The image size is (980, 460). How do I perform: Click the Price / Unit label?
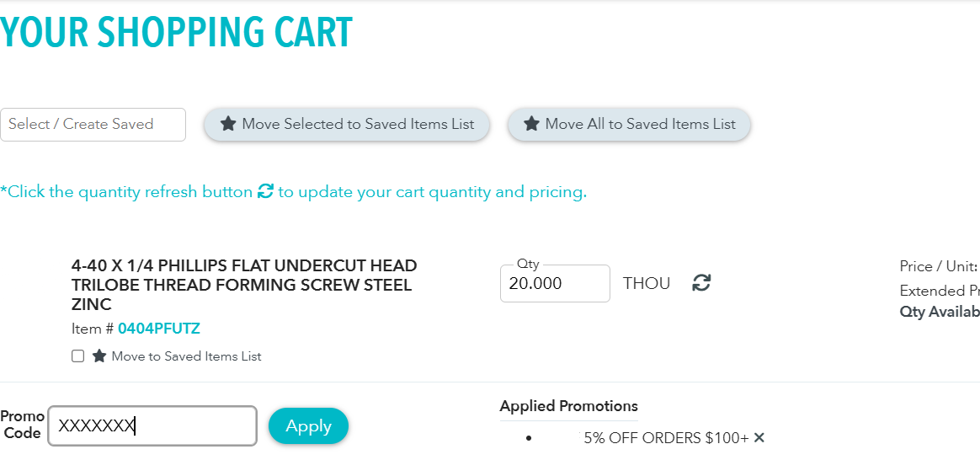938,266
